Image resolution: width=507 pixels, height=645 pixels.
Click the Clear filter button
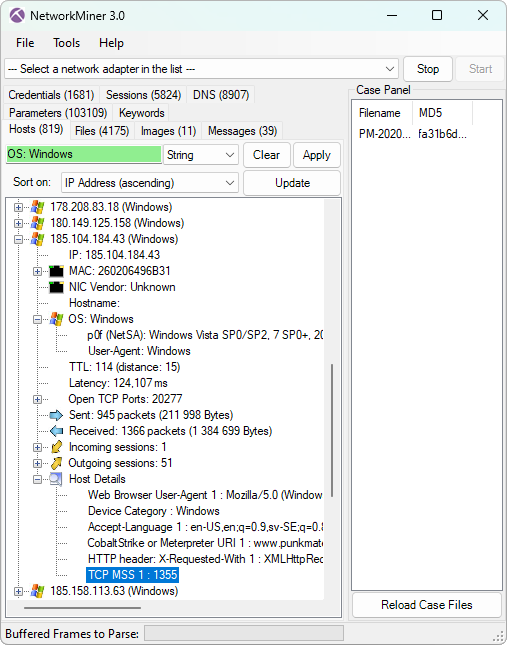tap(266, 155)
